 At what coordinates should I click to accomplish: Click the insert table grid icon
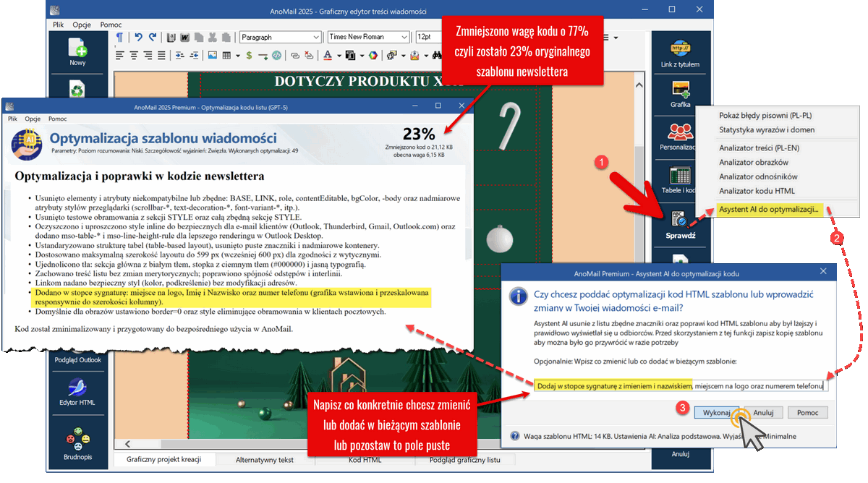[x=226, y=55]
